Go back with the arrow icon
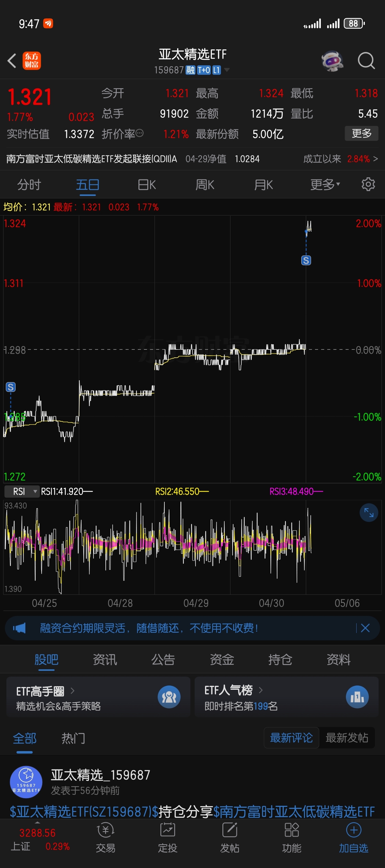385x868 pixels. coord(12,61)
